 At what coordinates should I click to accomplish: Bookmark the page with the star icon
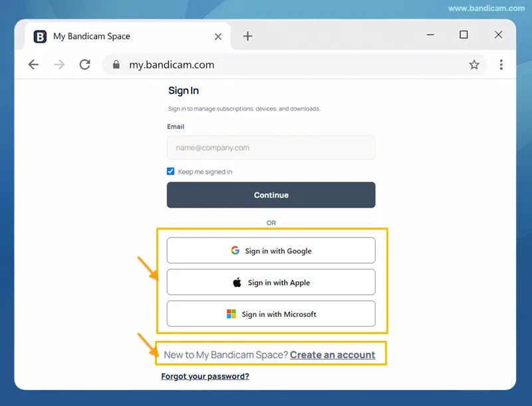coord(474,65)
